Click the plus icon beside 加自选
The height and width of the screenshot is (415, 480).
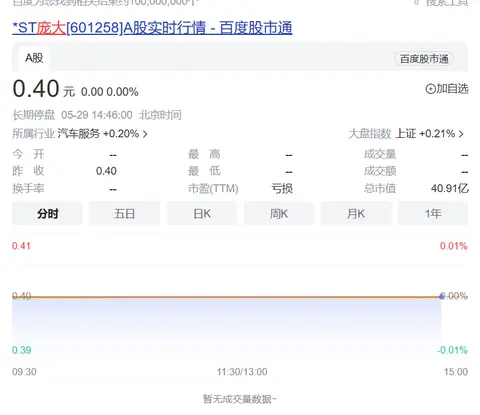430,89
